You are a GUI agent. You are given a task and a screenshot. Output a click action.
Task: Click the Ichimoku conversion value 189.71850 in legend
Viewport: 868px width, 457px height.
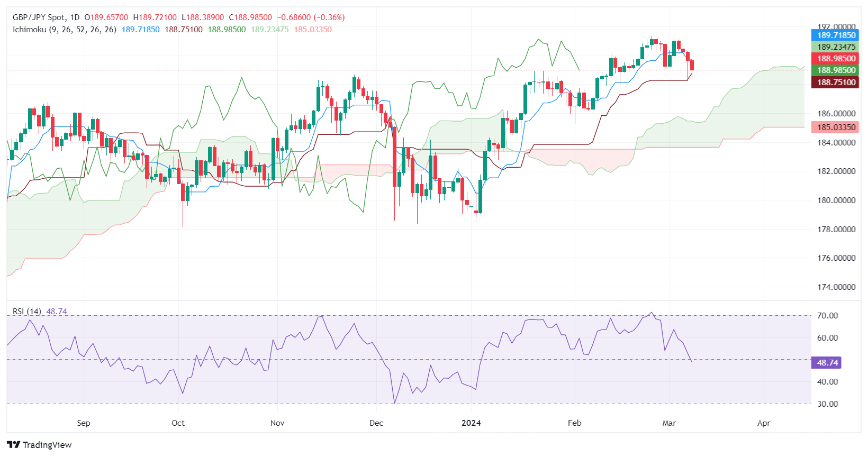[x=140, y=30]
